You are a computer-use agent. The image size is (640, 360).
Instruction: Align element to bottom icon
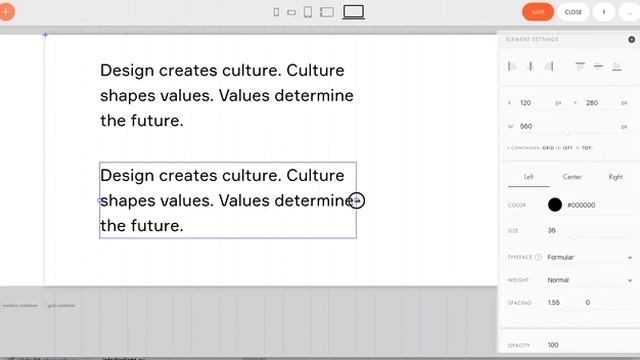coord(617,66)
